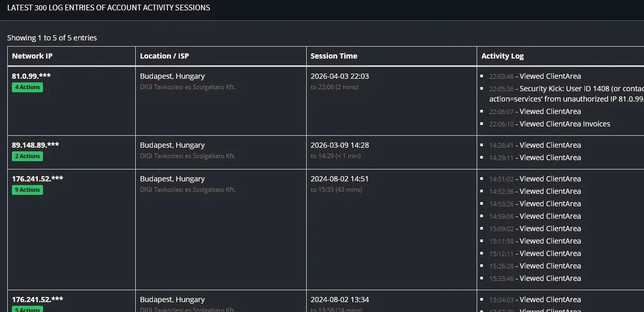Viewport: 644px width, 312px height.
Task: Sort entries by Session Time column
Action: point(333,56)
